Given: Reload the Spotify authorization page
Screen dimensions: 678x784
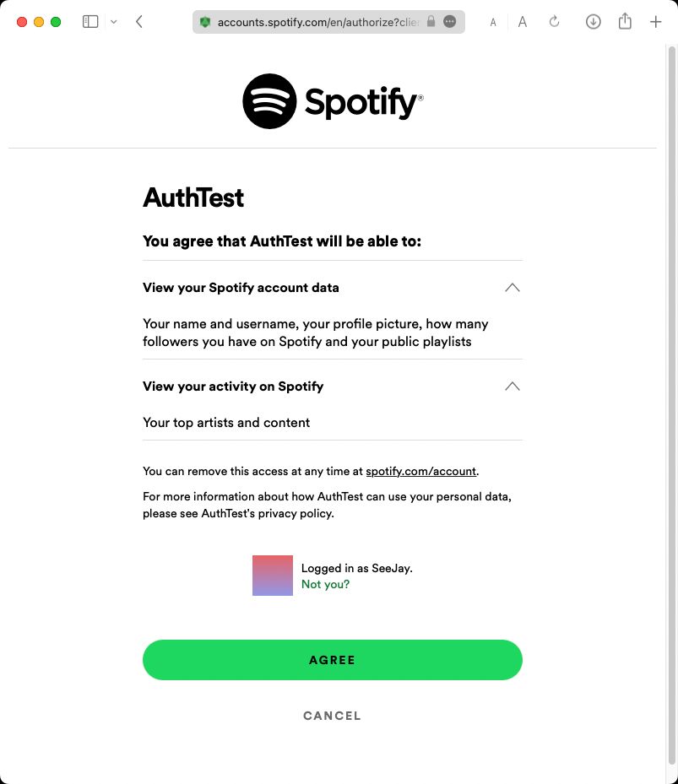Looking at the screenshot, I should pos(554,21).
